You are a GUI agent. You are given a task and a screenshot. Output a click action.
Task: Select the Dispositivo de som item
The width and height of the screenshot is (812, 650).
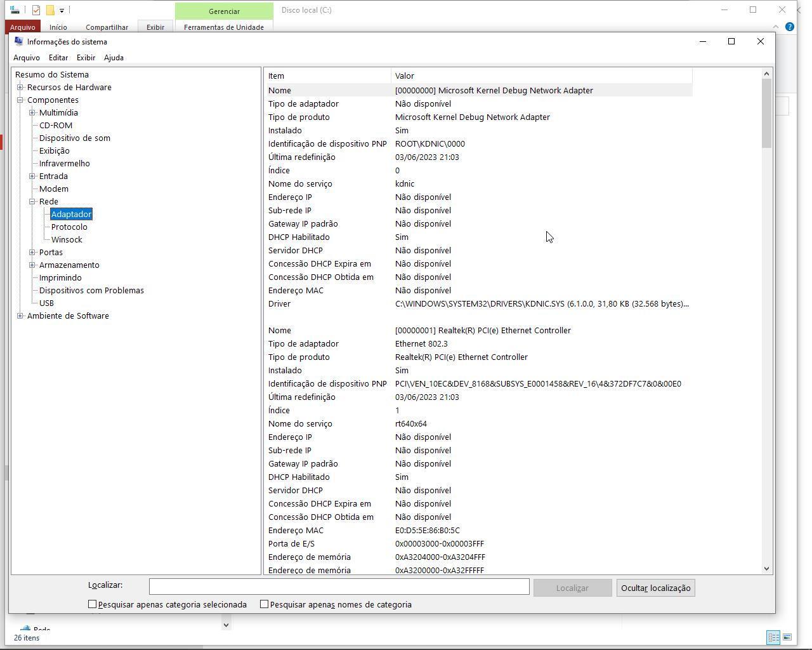[75, 138]
